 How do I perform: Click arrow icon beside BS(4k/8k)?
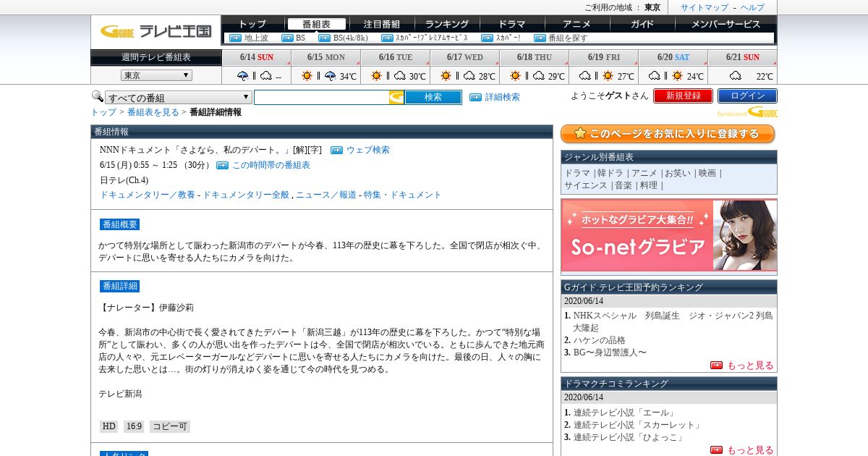[324, 38]
